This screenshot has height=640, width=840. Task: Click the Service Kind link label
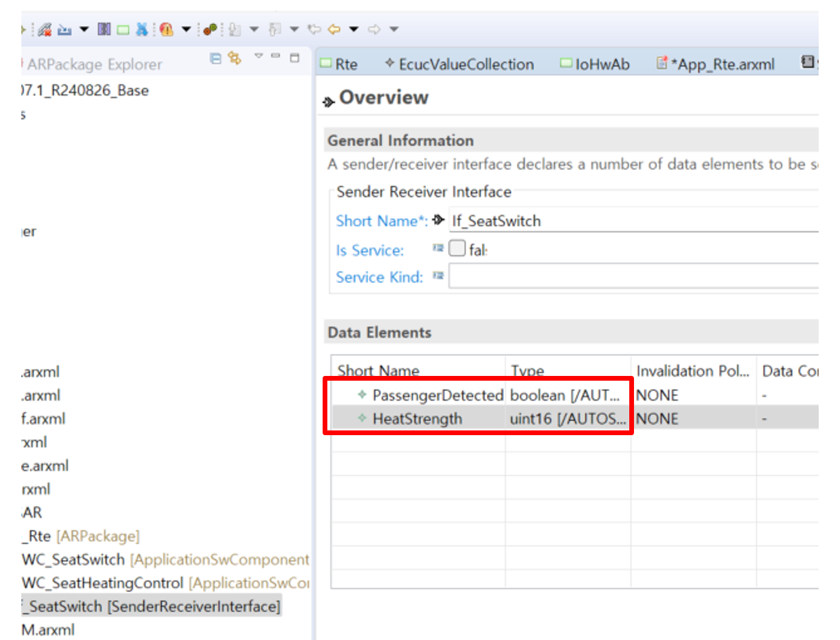[x=379, y=277]
